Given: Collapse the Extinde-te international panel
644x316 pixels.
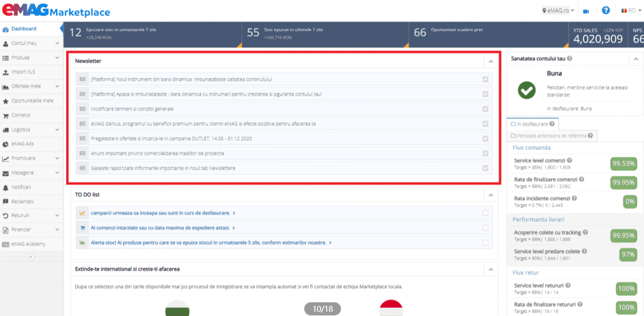Looking at the screenshot, I should [x=491, y=269].
